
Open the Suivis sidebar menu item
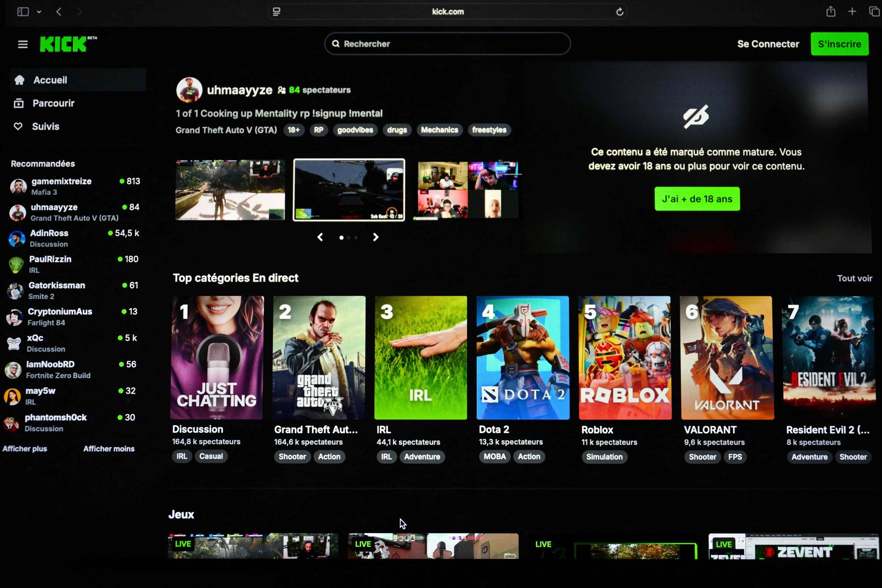(x=45, y=127)
